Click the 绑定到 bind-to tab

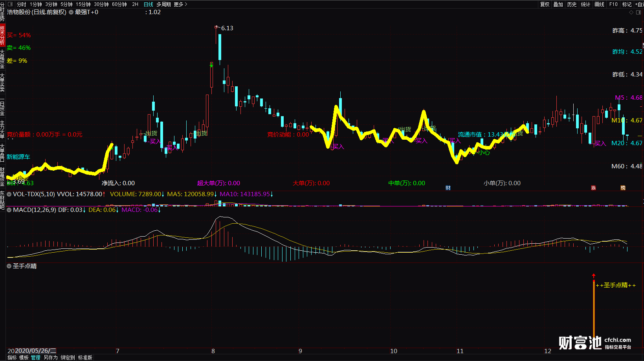pyautogui.click(x=68, y=357)
